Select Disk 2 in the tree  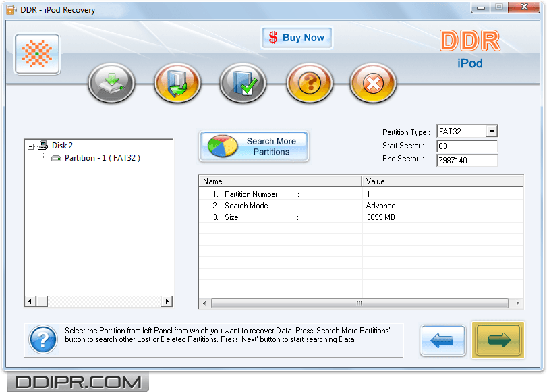coord(62,146)
